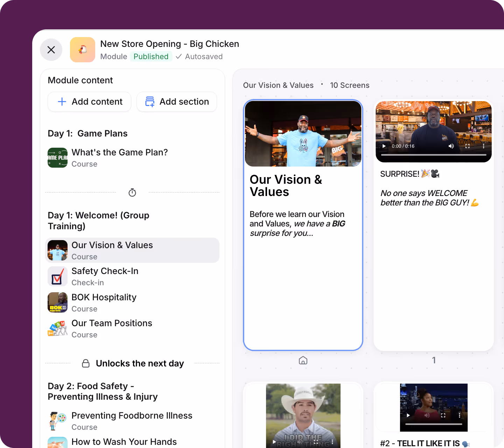Click Preventing Foodborne Illness thumbnail

click(x=57, y=421)
